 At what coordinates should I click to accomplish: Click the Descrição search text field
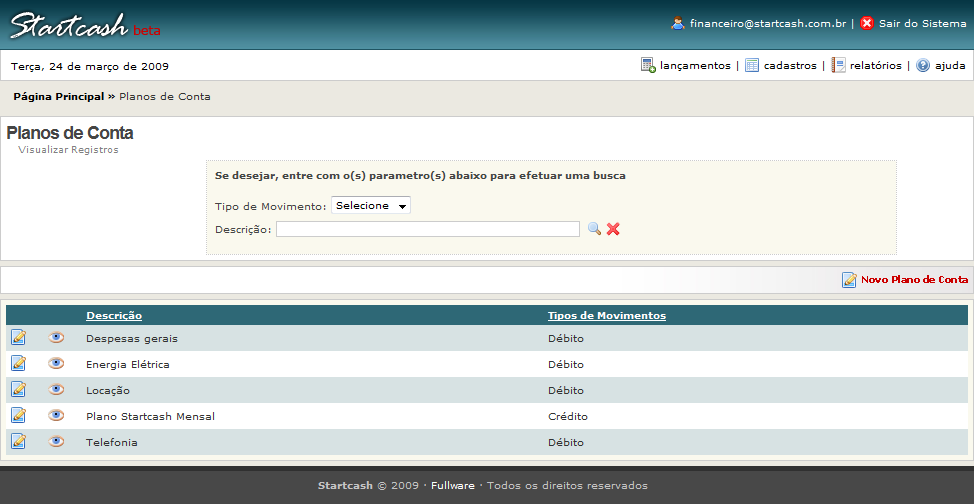pyautogui.click(x=427, y=230)
